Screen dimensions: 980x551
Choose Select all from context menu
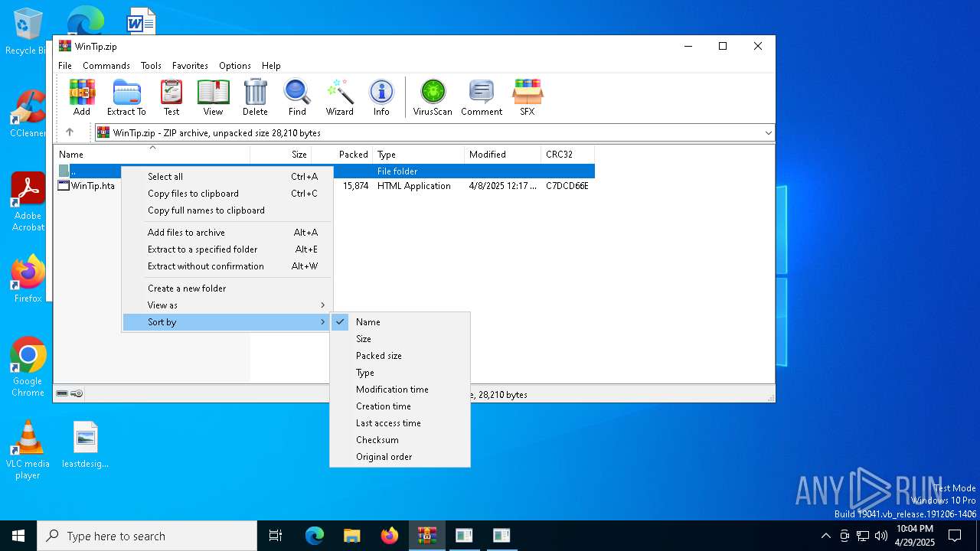tap(227, 177)
